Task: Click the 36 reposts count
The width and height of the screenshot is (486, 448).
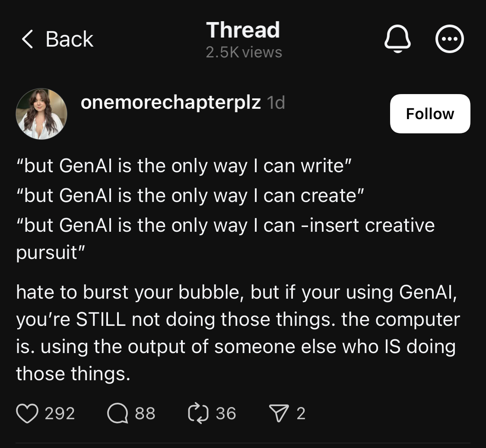Action: tap(226, 413)
